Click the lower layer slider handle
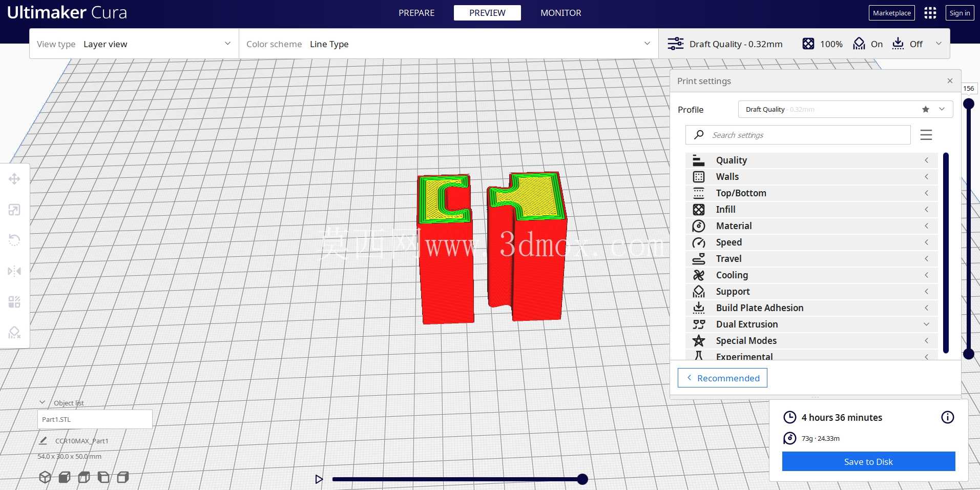The height and width of the screenshot is (490, 980). tap(968, 354)
